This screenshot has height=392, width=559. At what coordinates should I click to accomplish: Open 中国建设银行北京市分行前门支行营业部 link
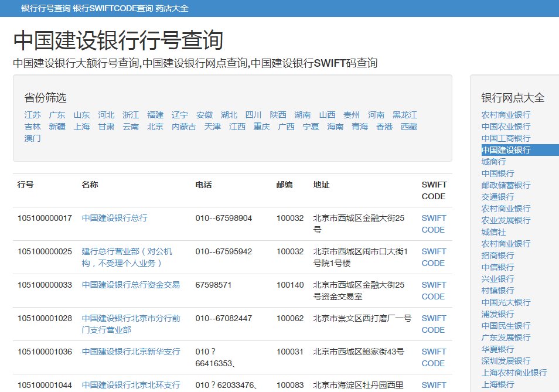(x=131, y=324)
